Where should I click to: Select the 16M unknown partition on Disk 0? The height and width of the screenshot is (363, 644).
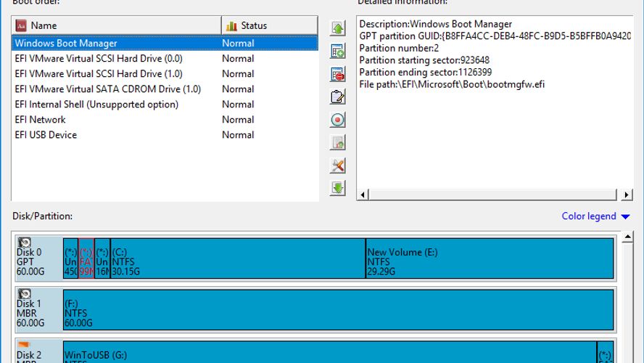coord(102,258)
